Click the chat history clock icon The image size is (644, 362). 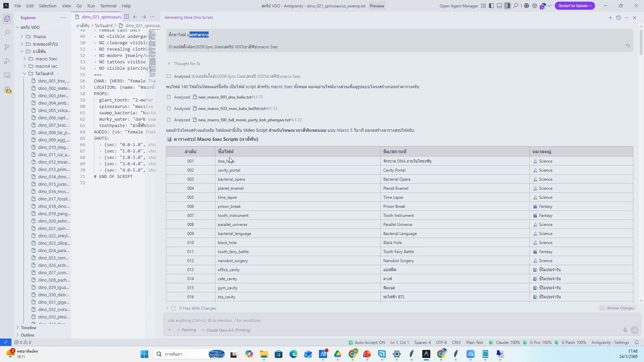[619, 18]
